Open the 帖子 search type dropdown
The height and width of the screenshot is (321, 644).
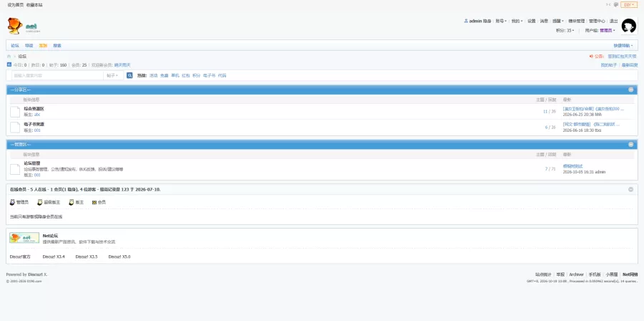click(x=112, y=76)
